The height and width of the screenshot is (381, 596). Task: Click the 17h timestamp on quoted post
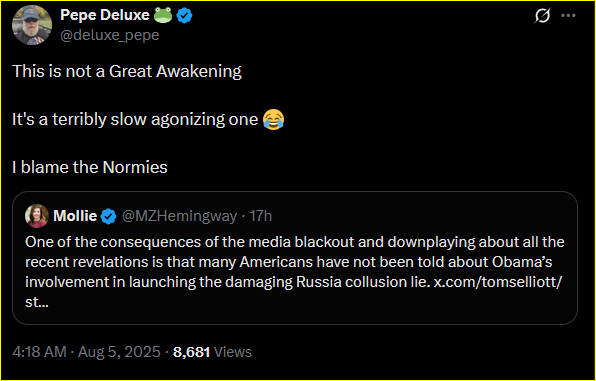point(260,216)
